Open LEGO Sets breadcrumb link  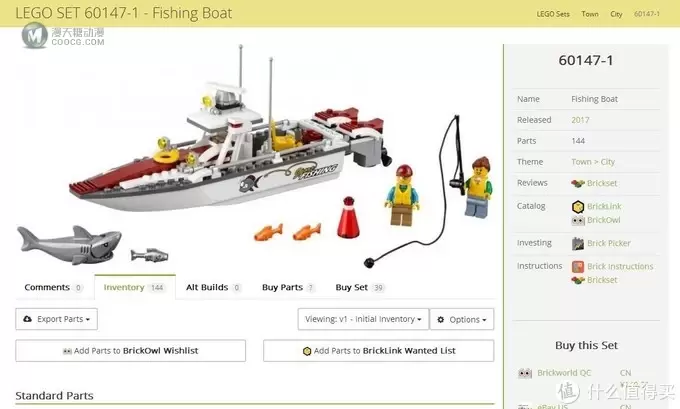coord(553,14)
